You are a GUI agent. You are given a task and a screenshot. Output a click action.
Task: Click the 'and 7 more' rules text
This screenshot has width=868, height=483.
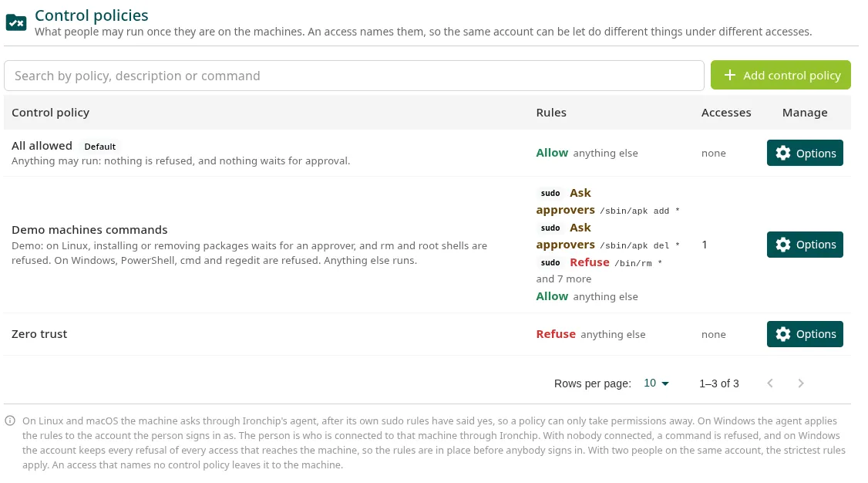(564, 279)
